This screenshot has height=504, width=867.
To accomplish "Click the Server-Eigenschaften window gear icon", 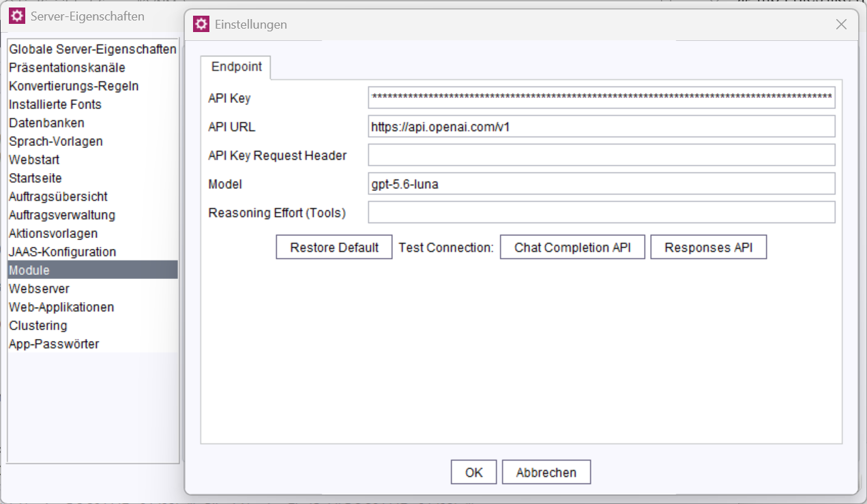I will (x=18, y=16).
